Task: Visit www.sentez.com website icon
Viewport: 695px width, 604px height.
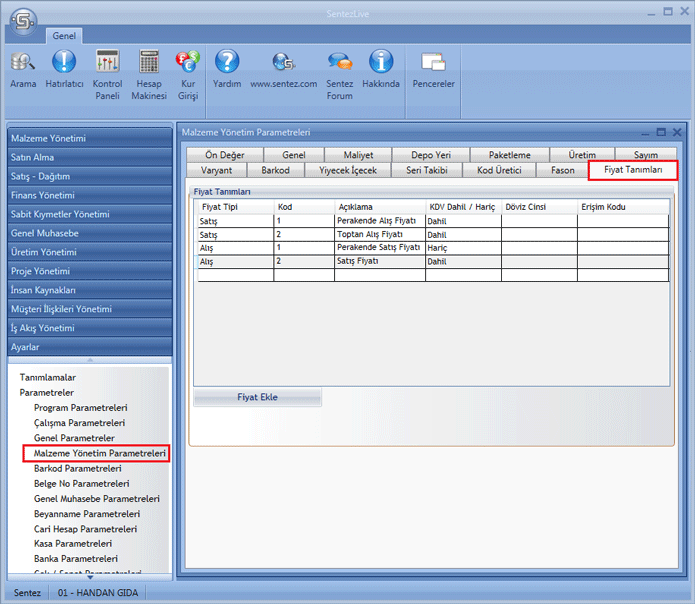Action: pyautogui.click(x=284, y=70)
